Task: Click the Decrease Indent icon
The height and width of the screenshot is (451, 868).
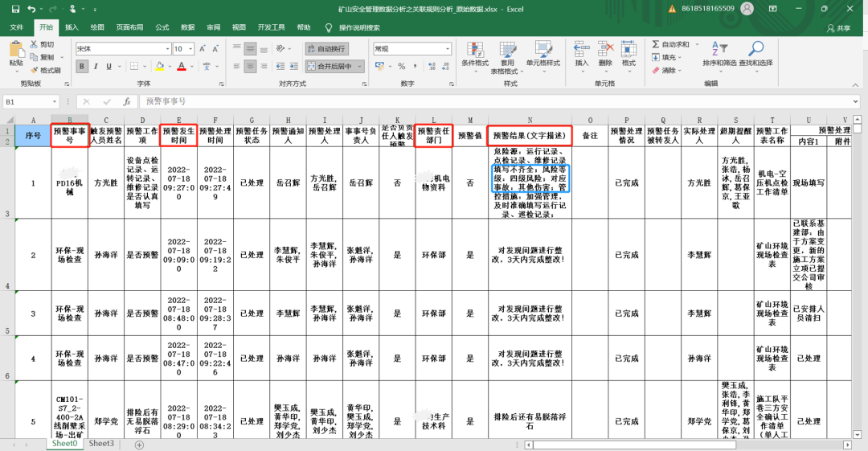Action: click(280, 67)
